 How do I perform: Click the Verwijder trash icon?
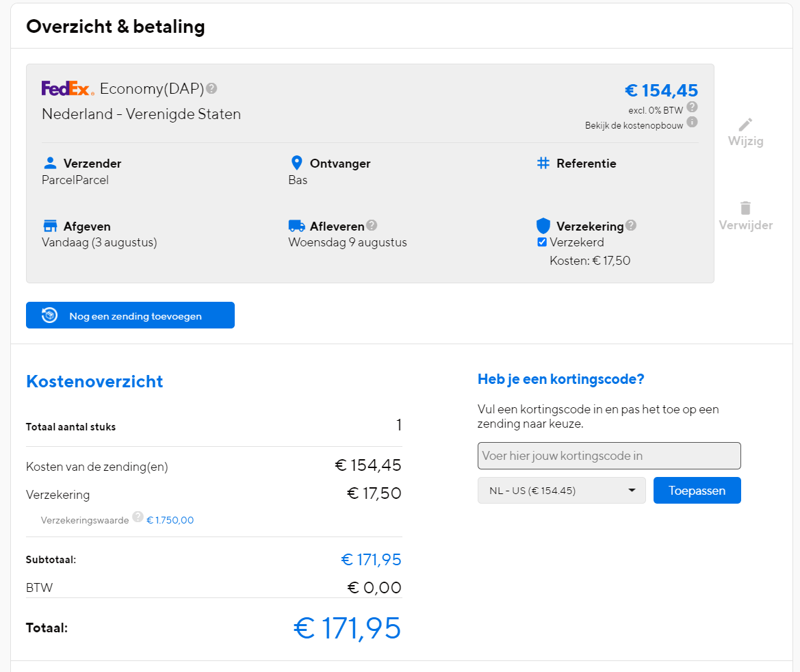(745, 208)
